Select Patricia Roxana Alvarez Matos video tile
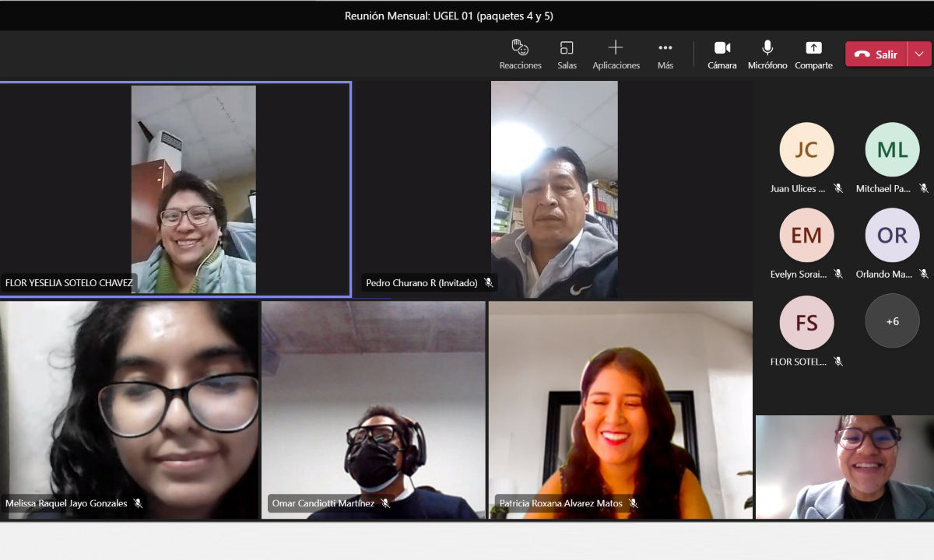This screenshot has width=934, height=560. [x=620, y=410]
